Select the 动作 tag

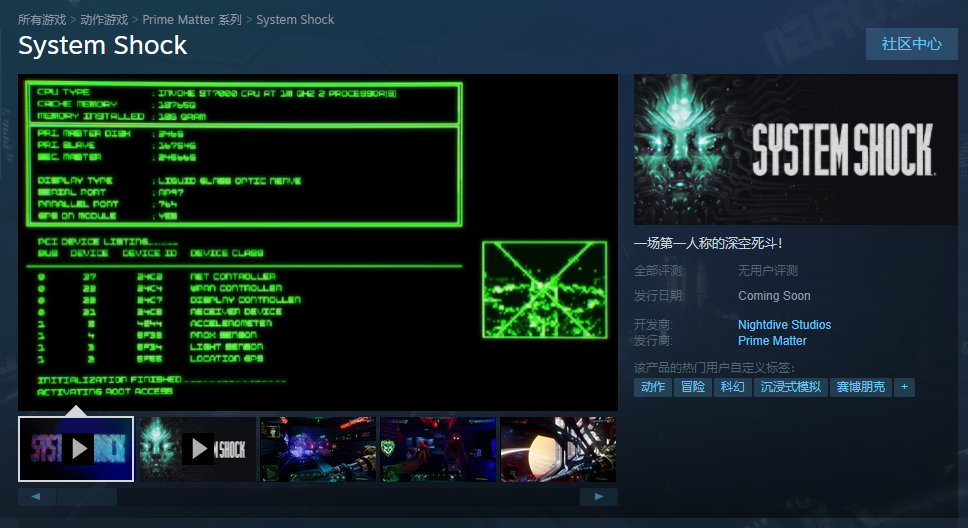click(653, 387)
